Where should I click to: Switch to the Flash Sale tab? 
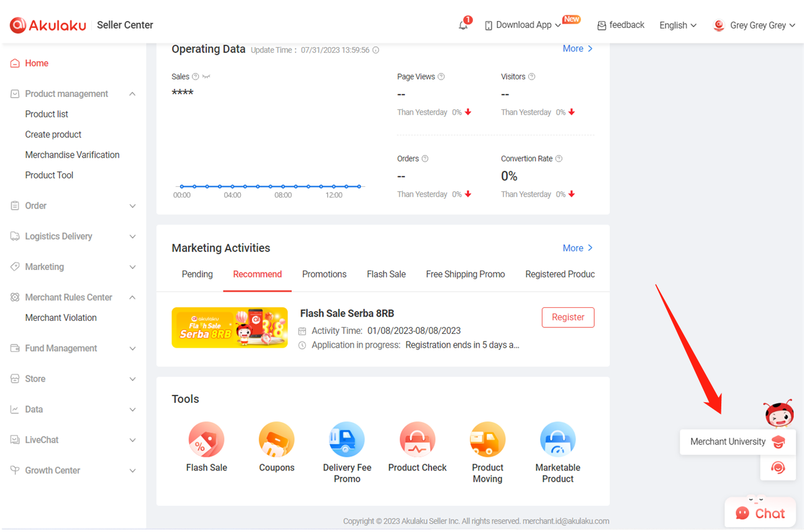(x=386, y=274)
